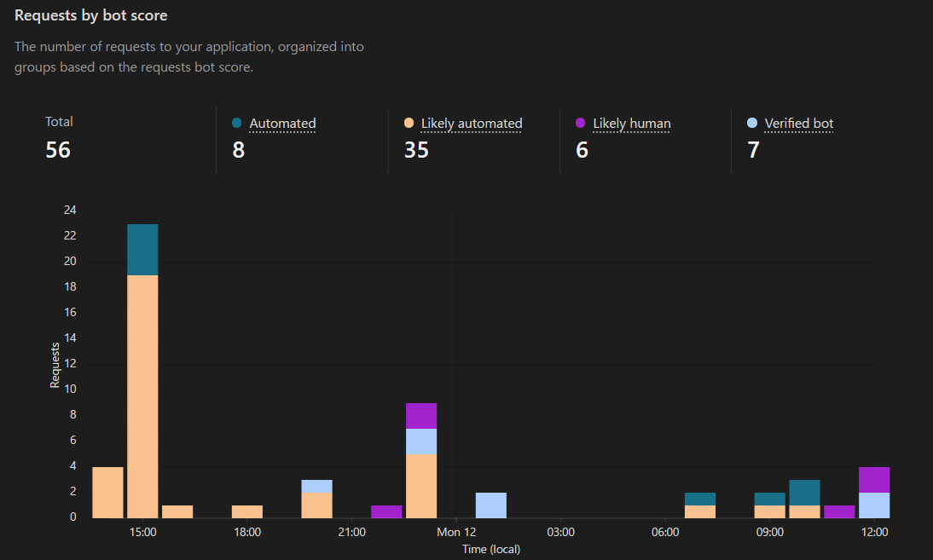
Task: Click the Mon 12 time axis label
Action: (x=456, y=532)
